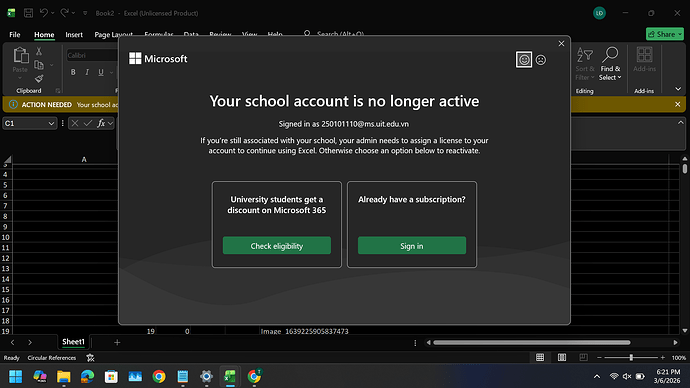Click the formula bar Cancel X icon
The image size is (690, 388).
(75, 124)
